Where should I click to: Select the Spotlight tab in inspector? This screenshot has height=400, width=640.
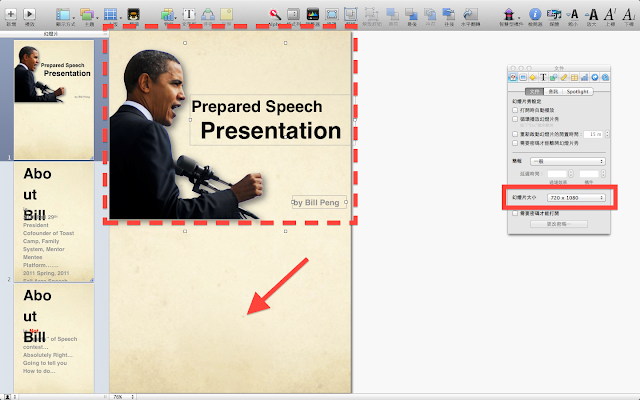point(577,91)
